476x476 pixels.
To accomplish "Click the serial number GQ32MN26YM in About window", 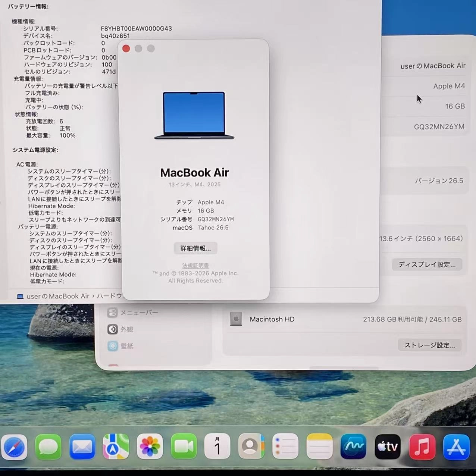I will [216, 219].
